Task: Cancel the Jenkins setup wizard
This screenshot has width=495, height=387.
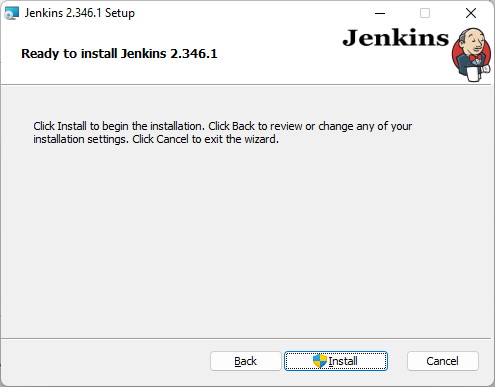Action: 443,361
